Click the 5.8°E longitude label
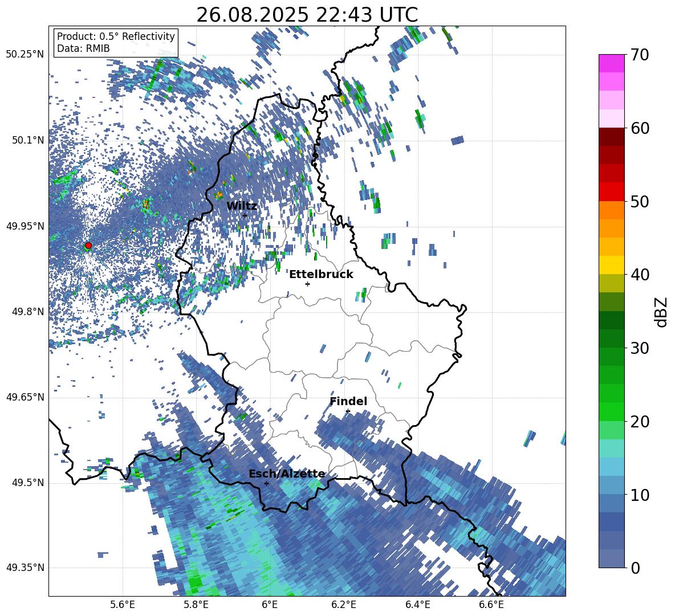The height and width of the screenshot is (616, 675). point(196,605)
